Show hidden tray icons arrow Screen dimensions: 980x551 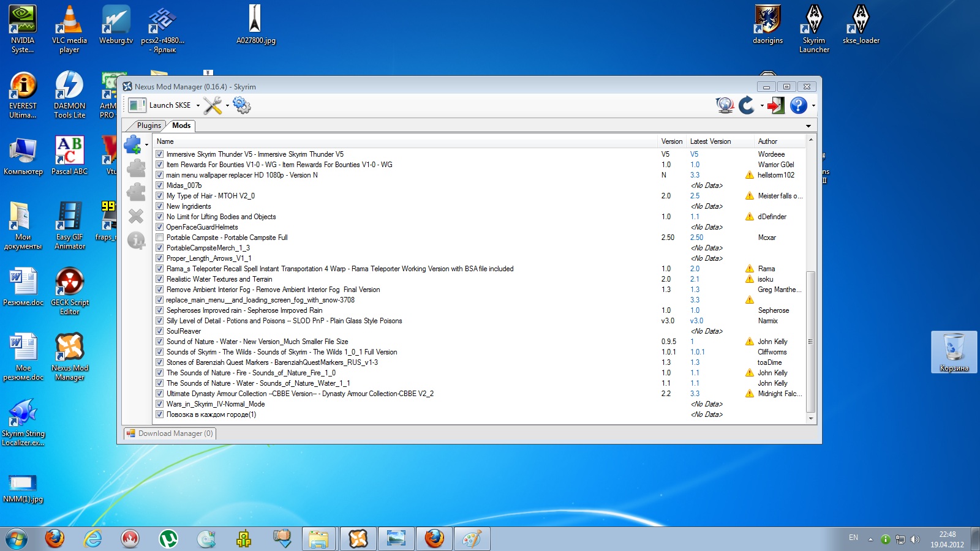[x=870, y=539]
